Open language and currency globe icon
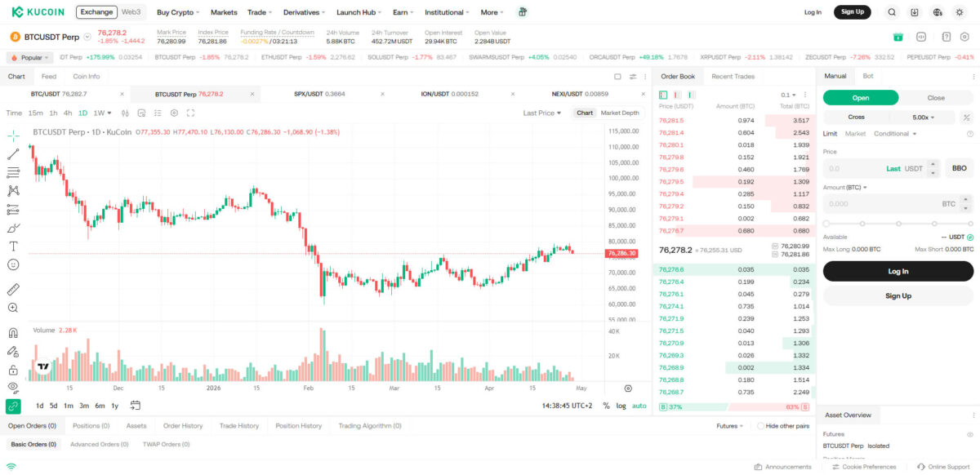The image size is (980, 475). (938, 12)
